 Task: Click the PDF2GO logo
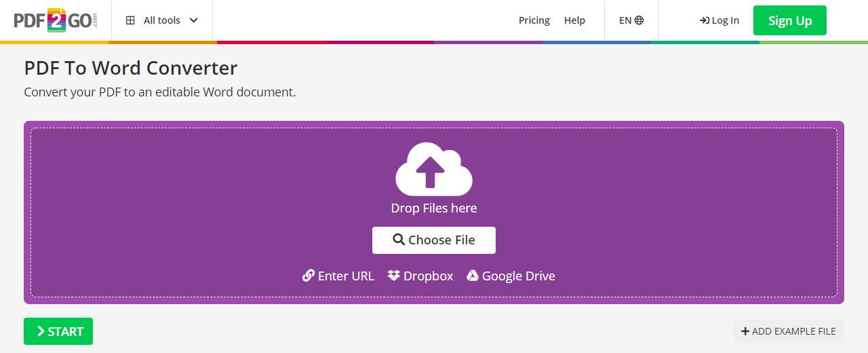click(56, 20)
